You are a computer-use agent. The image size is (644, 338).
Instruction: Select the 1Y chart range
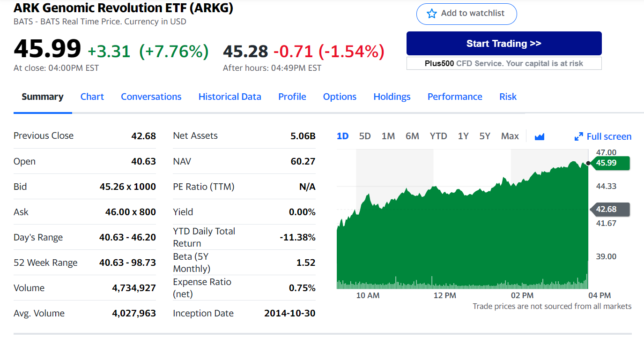coord(463,136)
